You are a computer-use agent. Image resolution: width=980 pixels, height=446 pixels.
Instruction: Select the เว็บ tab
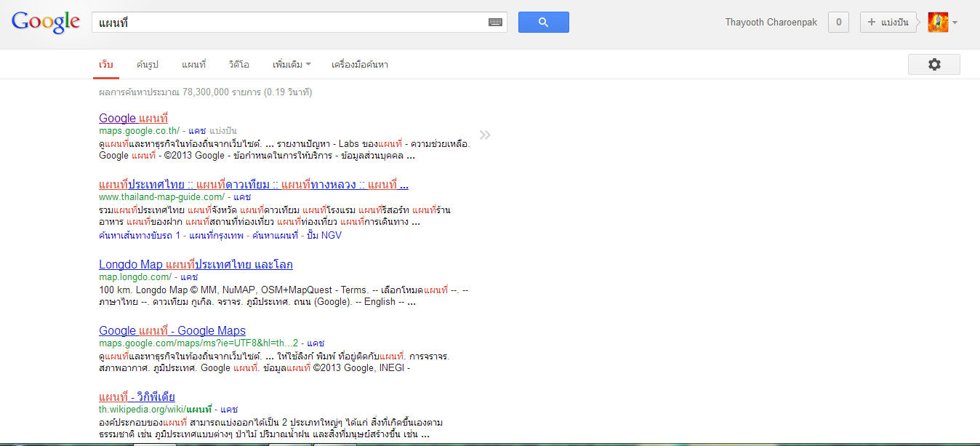106,65
